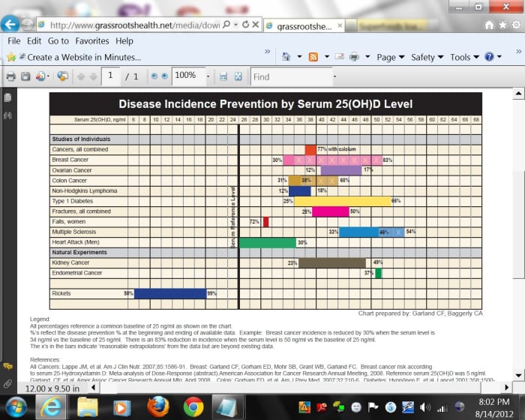
Task: Open Windows Explorer folder on taskbar
Action: (x=87, y=407)
